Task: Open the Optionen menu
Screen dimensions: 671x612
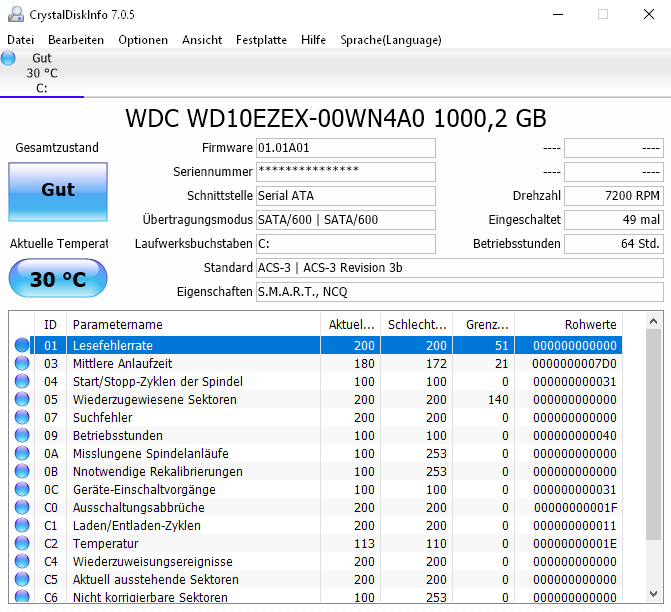Action: [143, 40]
